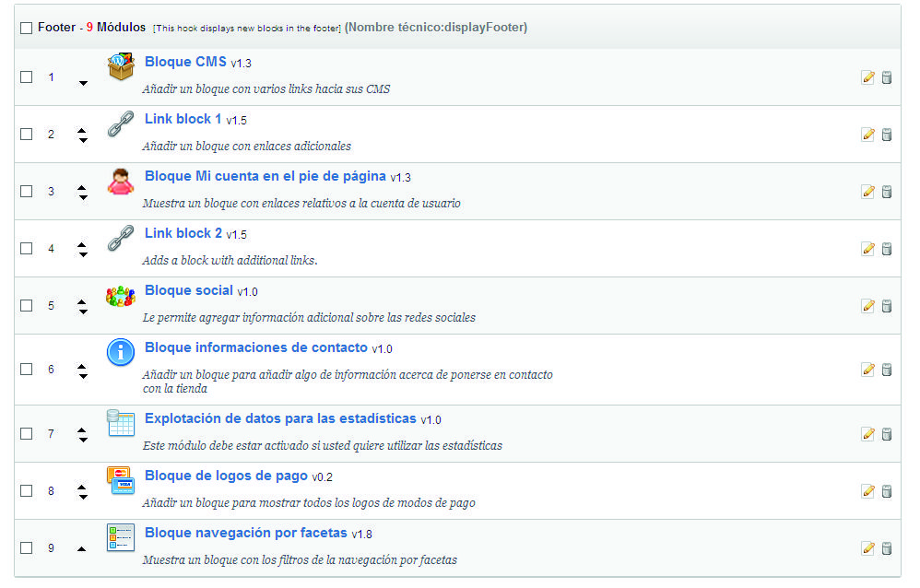Remove Link block 1 from footer
This screenshot has width=920, height=588.
click(x=887, y=135)
